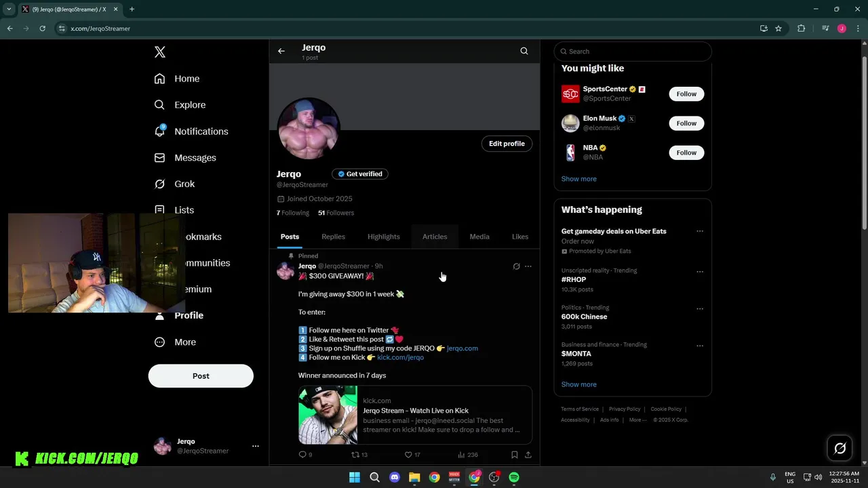868x488 pixels.
Task: Click the repost icon showing 13
Action: coord(355,455)
